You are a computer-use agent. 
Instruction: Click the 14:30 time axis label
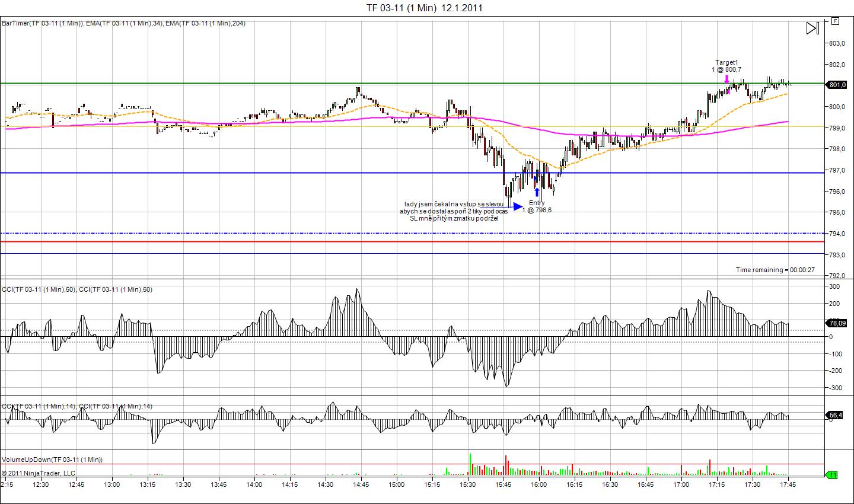click(326, 484)
